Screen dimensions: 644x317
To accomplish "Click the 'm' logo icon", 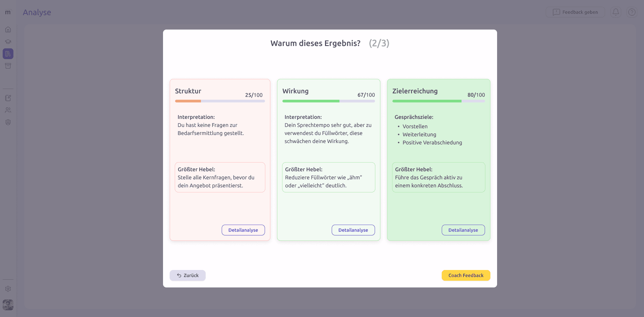I will (x=8, y=12).
